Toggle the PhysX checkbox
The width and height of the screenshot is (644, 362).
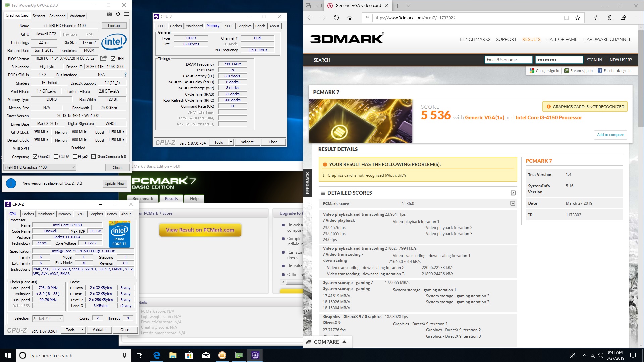click(x=75, y=157)
